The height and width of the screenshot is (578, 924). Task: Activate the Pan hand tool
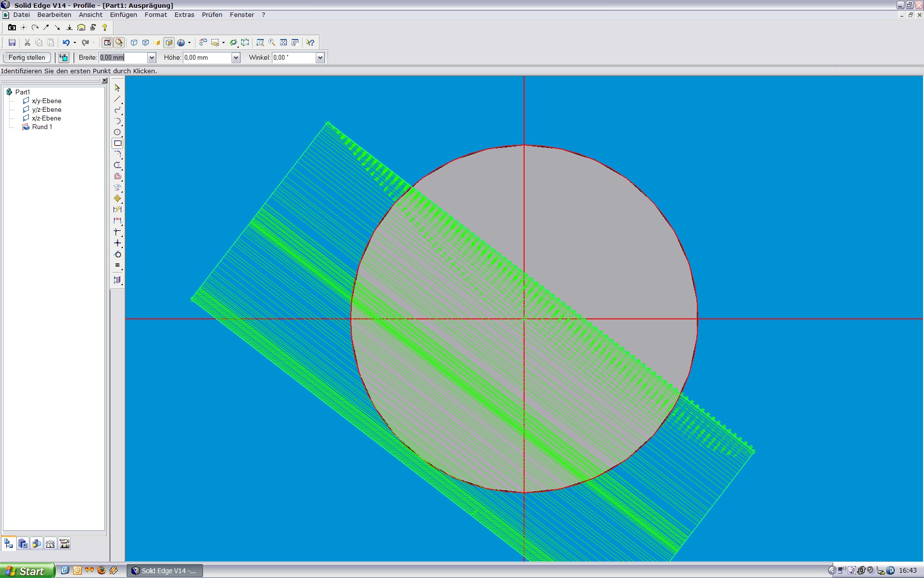[295, 42]
